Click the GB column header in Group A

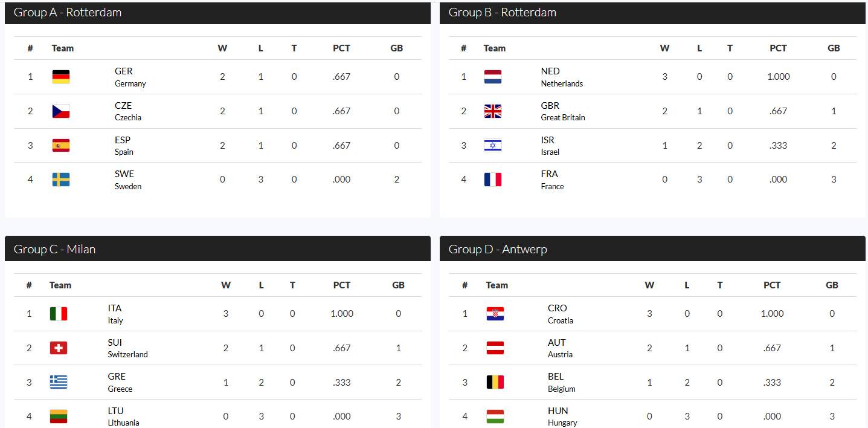click(x=396, y=48)
